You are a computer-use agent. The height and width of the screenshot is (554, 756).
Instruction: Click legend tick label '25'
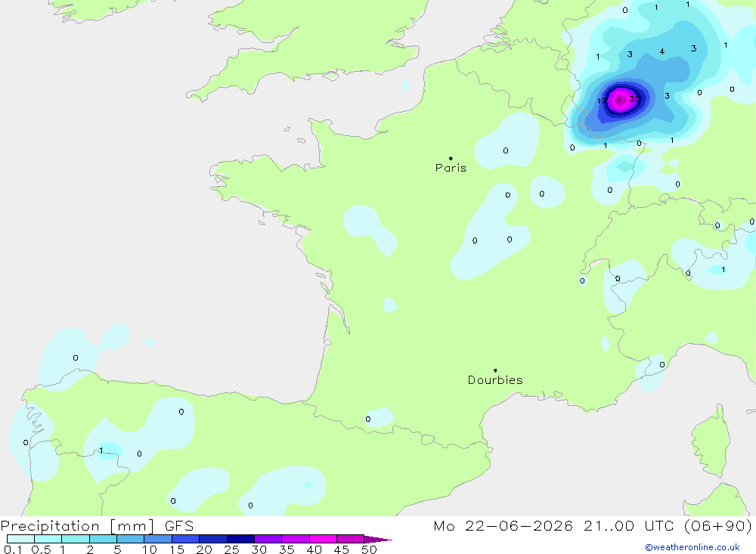[x=232, y=549]
